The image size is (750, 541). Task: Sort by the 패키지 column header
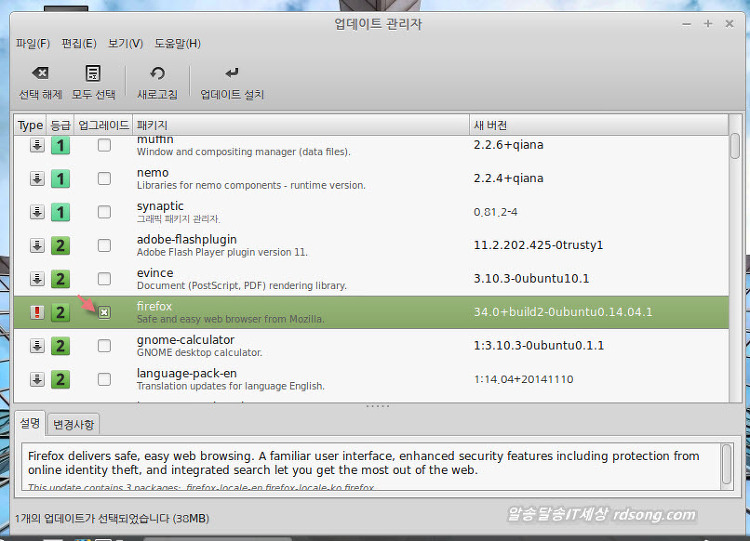pos(300,125)
